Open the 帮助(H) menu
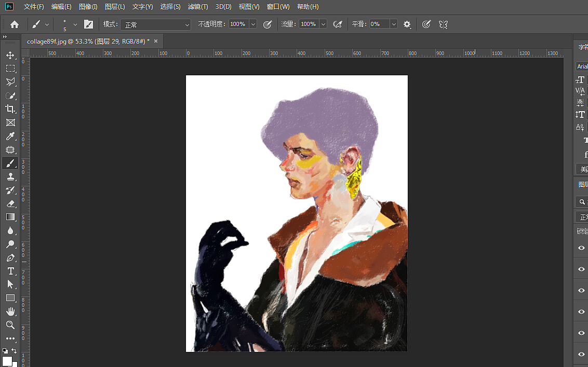588x367 pixels. point(308,7)
